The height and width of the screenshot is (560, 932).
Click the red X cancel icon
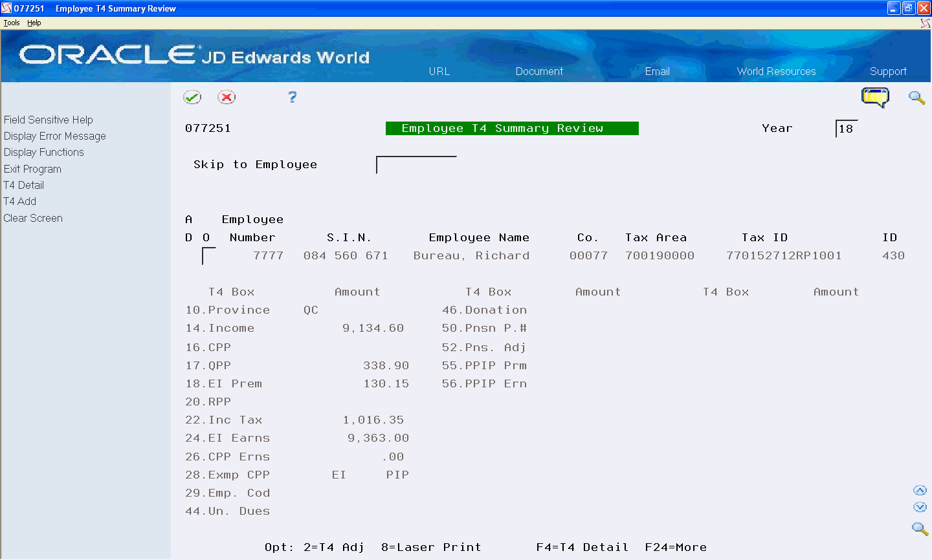click(x=227, y=97)
